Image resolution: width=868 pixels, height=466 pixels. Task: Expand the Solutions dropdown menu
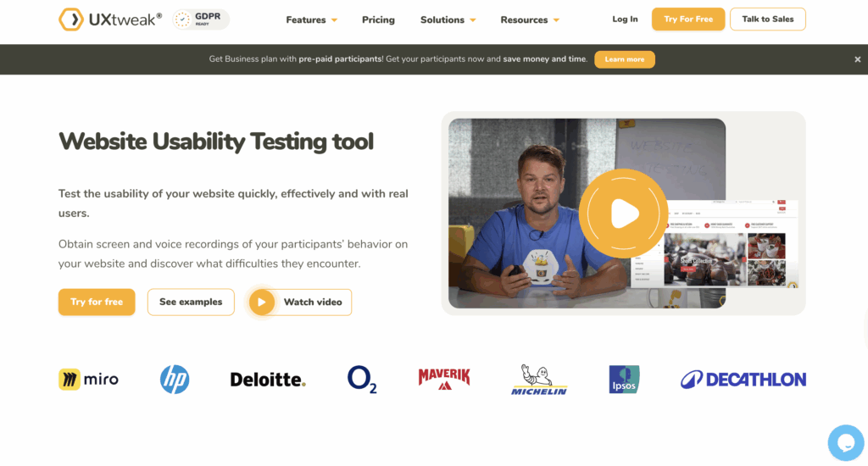coord(448,19)
